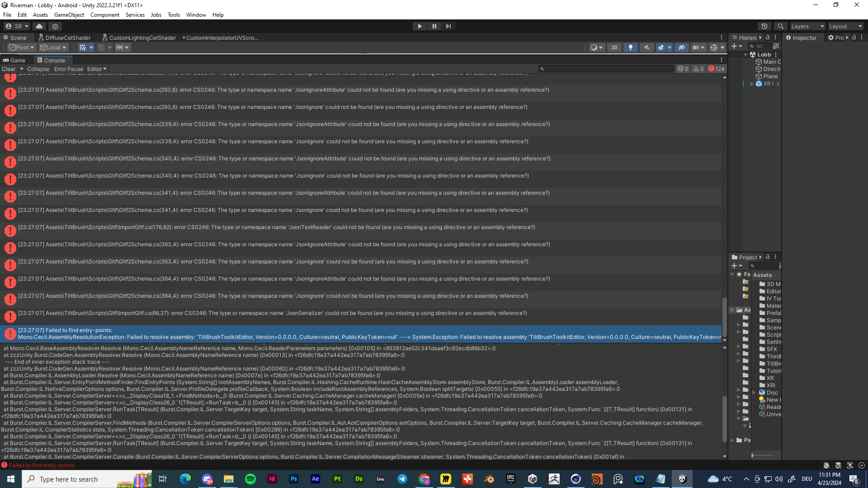Open Spotify from the taskbar
The image size is (868, 488).
point(250,479)
